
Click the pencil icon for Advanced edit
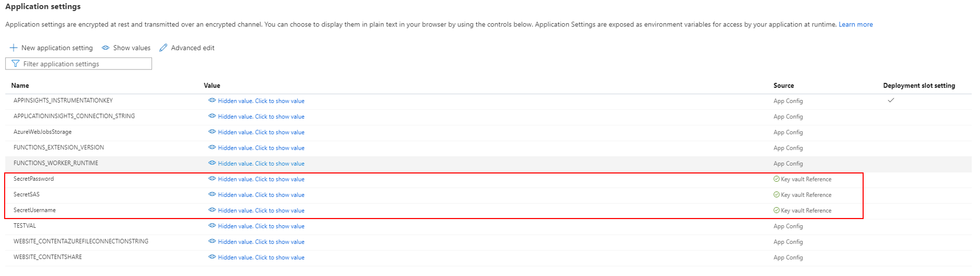(163, 48)
